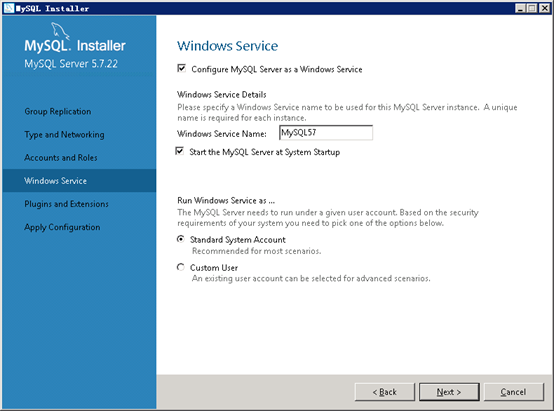
Task: Go to the Group Replication step
Action: click(58, 111)
